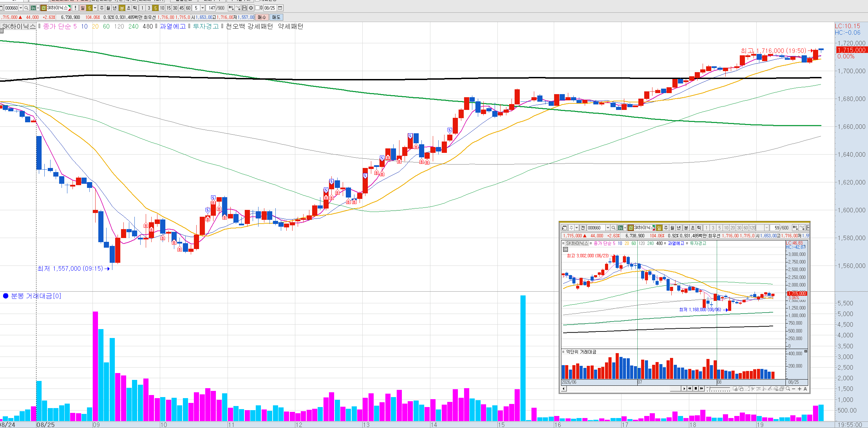Open the 000660 code dropdown in inset toolbar
Screen dimensions: 868x428
[x=608, y=228]
